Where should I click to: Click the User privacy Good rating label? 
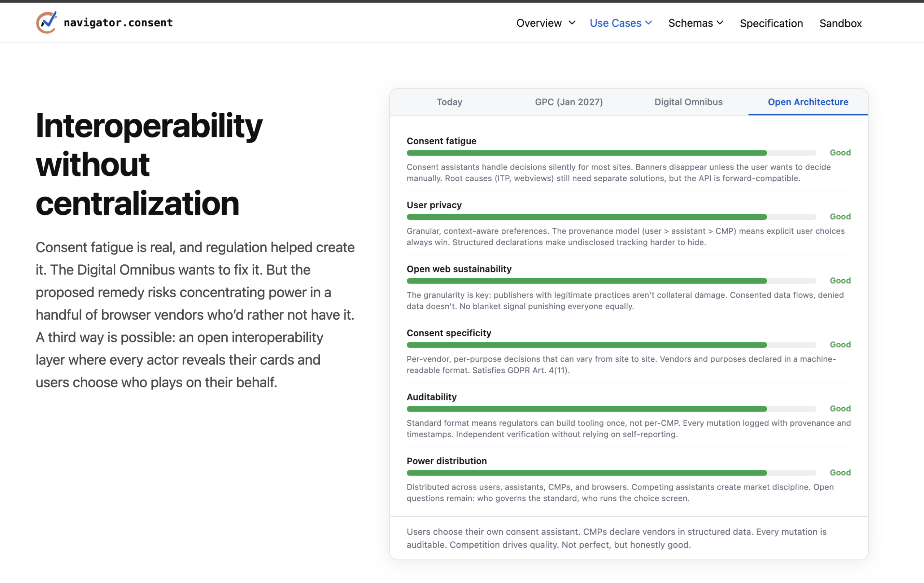point(840,216)
